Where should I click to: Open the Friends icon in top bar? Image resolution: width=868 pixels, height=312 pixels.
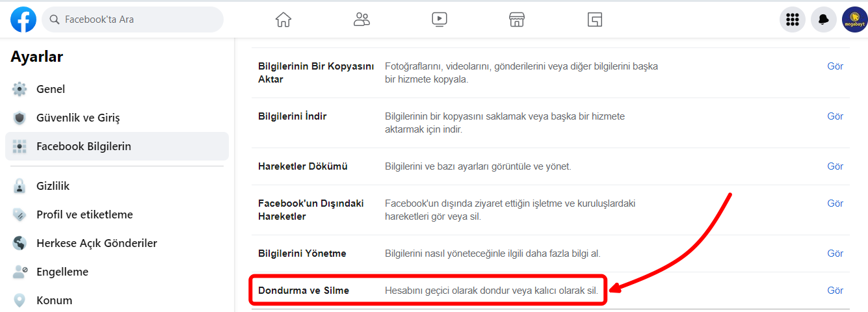tap(362, 19)
